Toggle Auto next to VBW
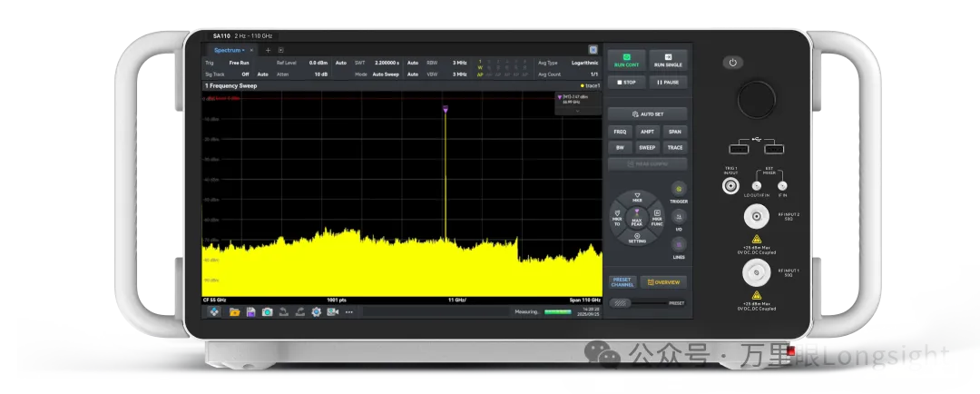Viewport: 980px width, 394px height. pos(413,74)
